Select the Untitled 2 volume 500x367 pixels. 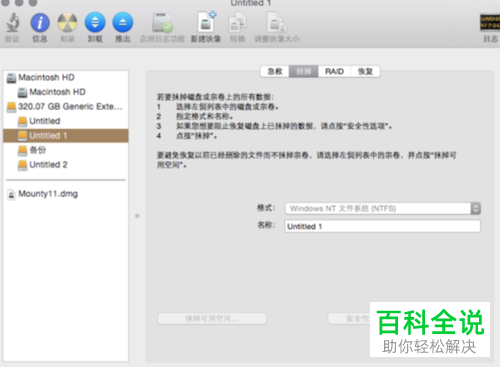pyautogui.click(x=66, y=165)
